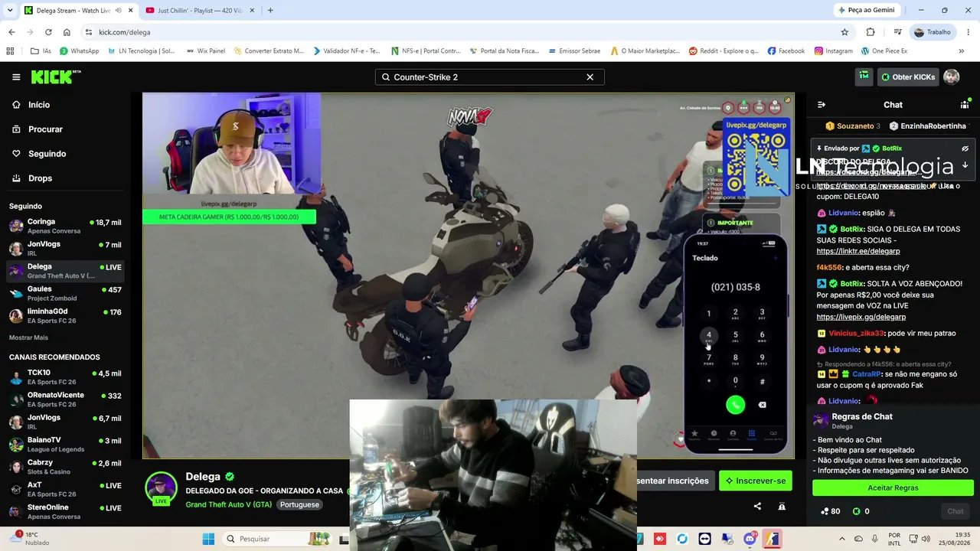Click the Aceitar Regras button
This screenshot has height=551, width=980.
pyautogui.click(x=893, y=488)
